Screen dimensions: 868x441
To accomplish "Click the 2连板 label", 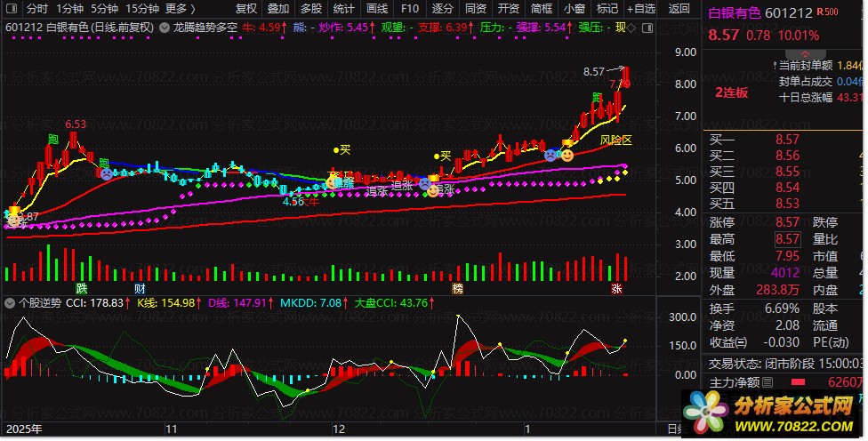I will (731, 92).
